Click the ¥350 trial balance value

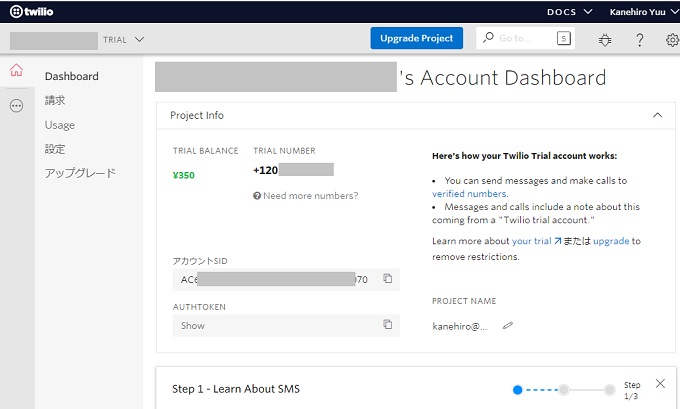pos(183,175)
